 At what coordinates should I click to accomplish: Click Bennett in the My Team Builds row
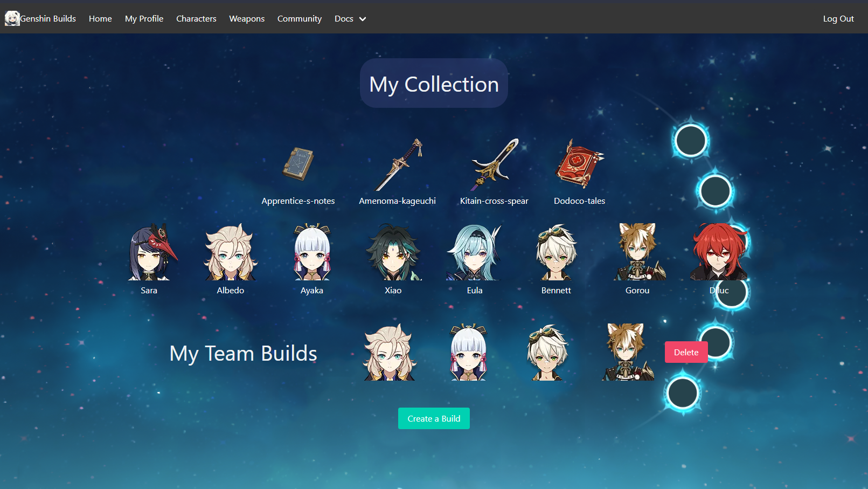(x=547, y=352)
